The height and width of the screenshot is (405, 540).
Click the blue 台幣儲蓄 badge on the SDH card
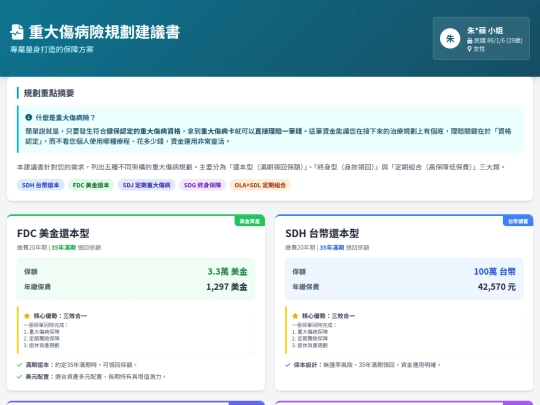[518, 221]
